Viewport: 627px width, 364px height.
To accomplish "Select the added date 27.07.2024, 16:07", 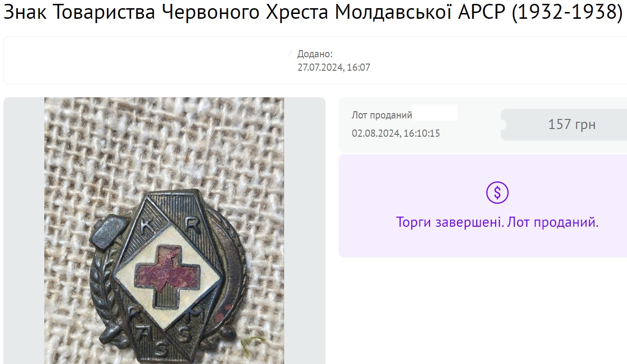I will coord(334,67).
